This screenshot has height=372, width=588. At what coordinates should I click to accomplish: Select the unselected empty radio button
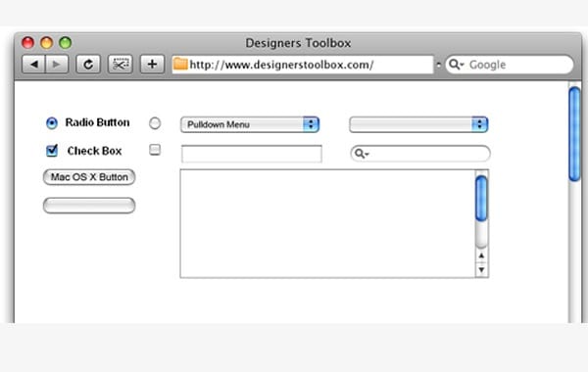coord(155,123)
